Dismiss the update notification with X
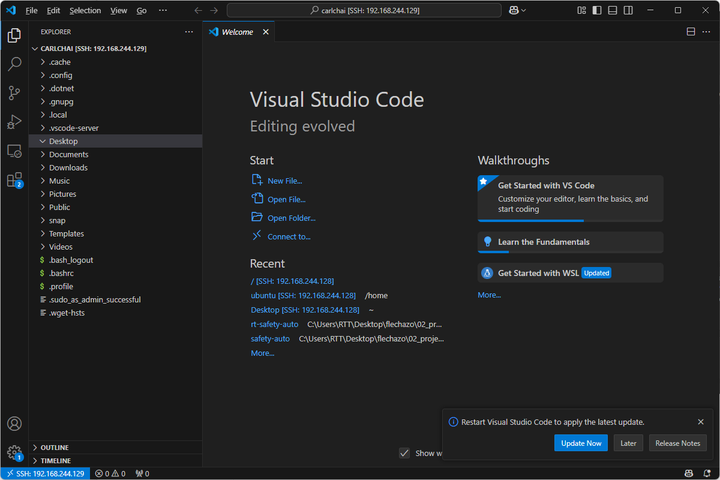 pos(701,422)
